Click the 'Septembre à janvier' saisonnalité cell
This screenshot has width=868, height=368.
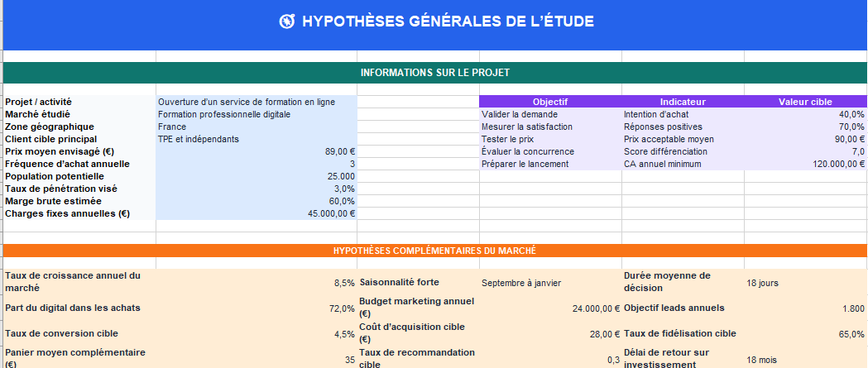550,283
